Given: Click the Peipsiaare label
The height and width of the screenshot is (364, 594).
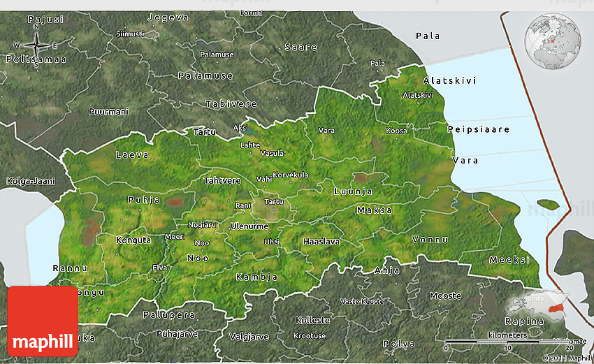Looking at the screenshot, I should point(479,130).
